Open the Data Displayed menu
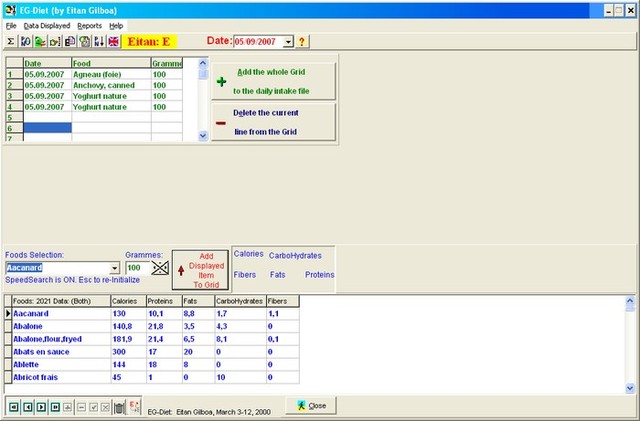Viewport: 640px width, 421px height. [47, 26]
